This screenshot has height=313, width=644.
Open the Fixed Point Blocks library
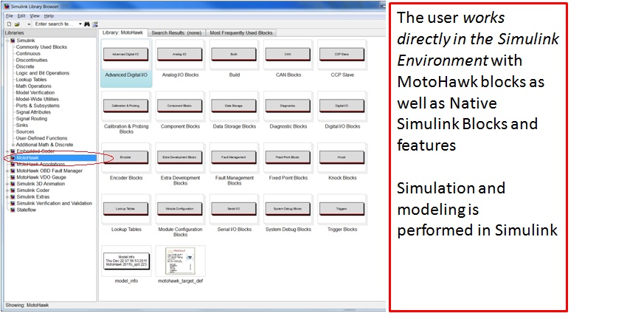click(288, 157)
